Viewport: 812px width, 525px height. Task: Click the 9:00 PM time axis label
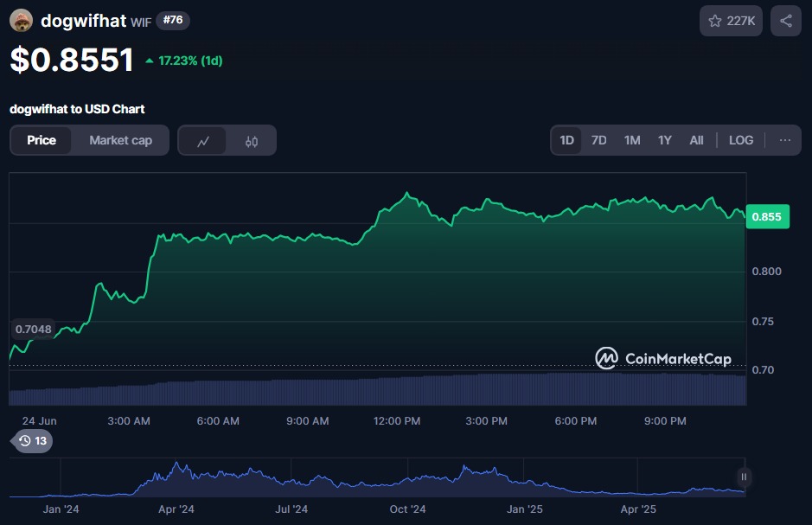665,421
